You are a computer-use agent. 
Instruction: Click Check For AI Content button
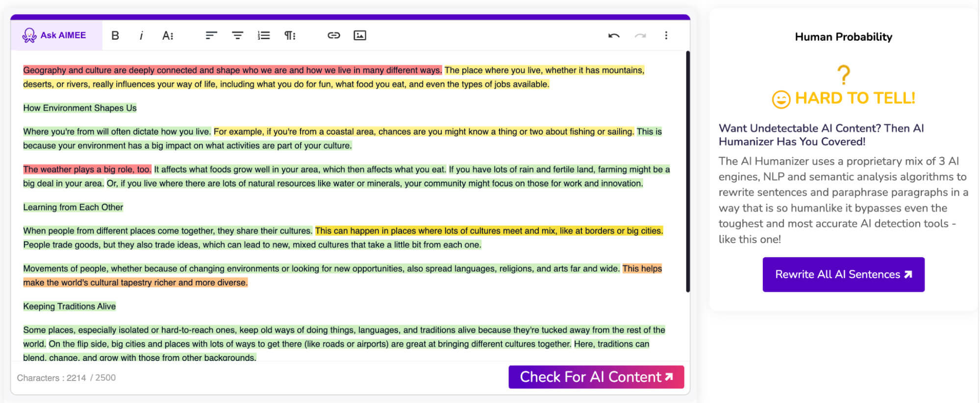[x=596, y=377]
